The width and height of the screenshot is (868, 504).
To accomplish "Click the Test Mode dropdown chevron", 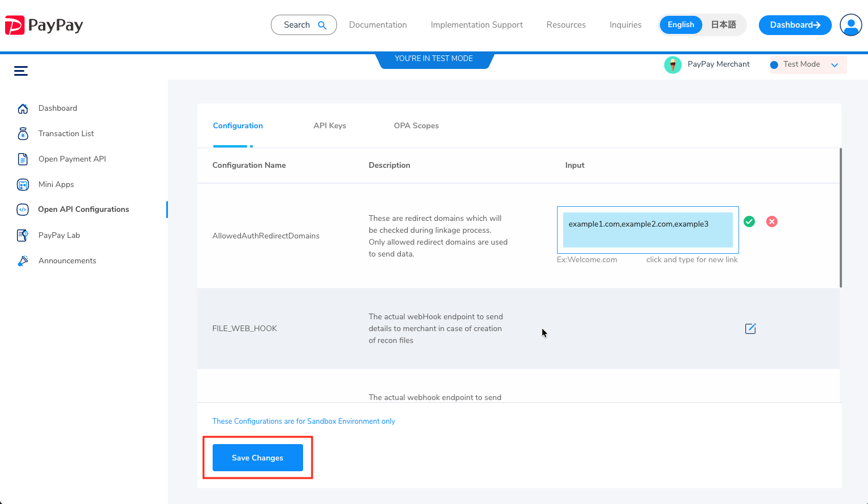I will tap(835, 65).
